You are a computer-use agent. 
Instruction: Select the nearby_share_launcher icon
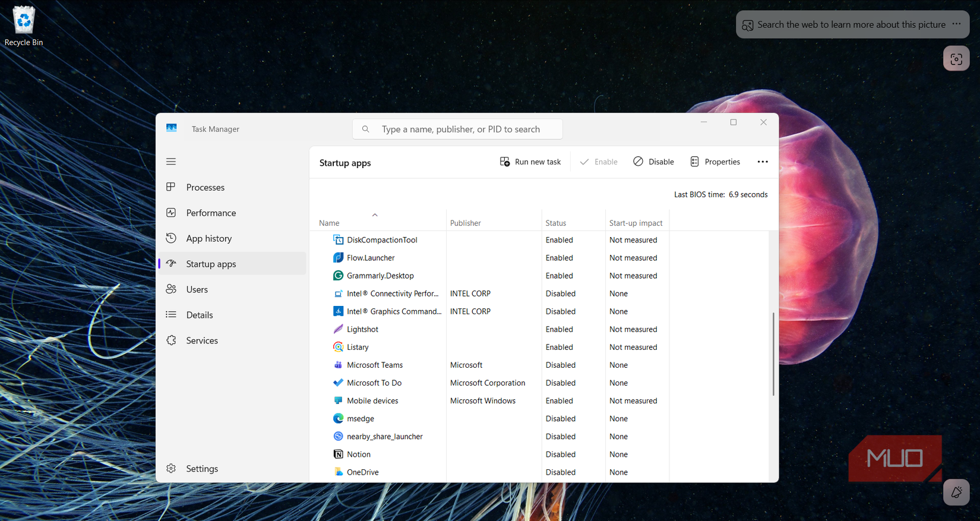(x=338, y=436)
